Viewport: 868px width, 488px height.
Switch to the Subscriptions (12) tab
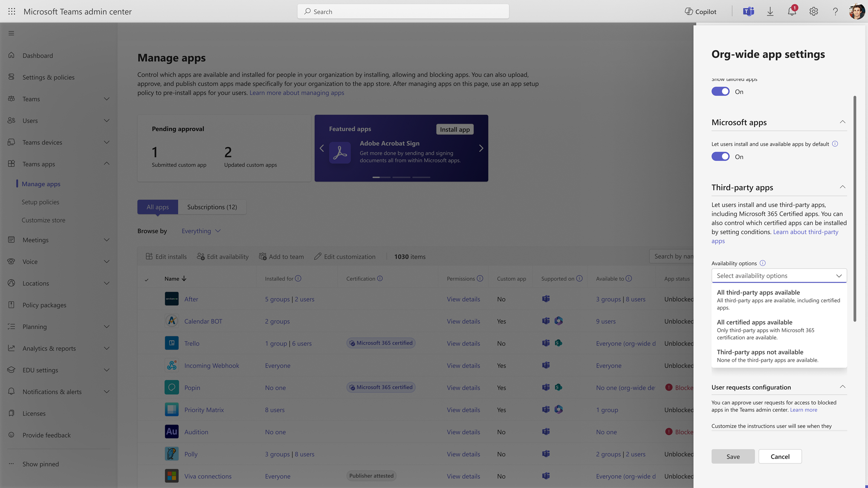click(212, 207)
